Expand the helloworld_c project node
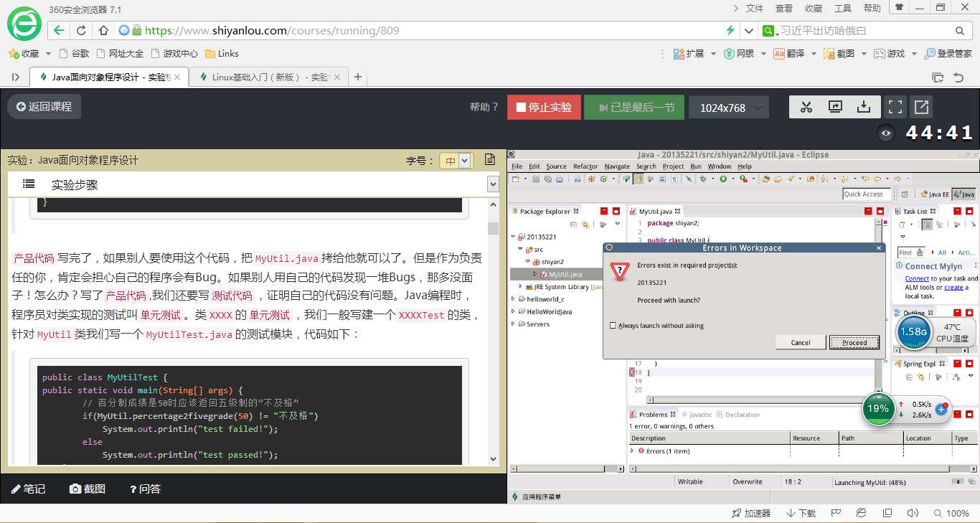Image resolution: width=980 pixels, height=523 pixels. coord(513,299)
